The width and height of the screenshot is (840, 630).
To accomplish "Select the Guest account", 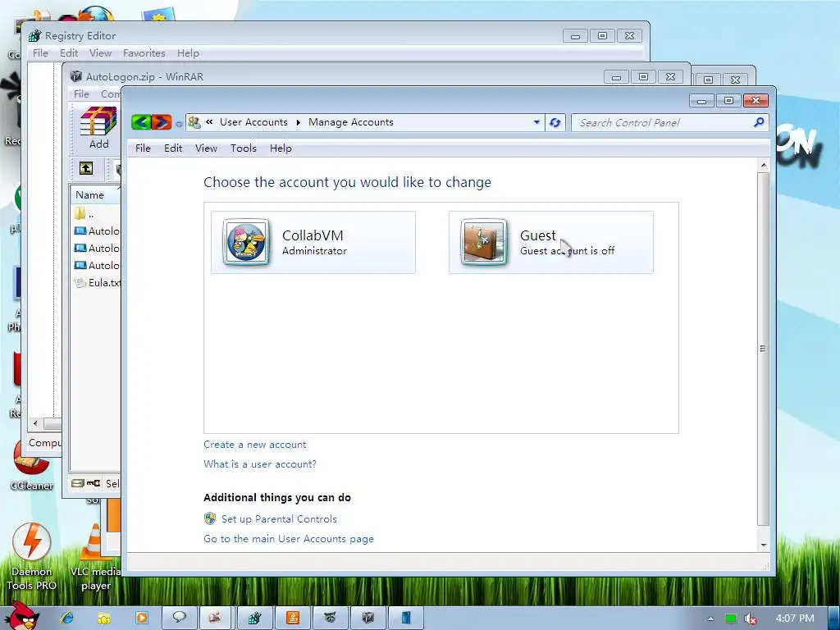I will (551, 242).
